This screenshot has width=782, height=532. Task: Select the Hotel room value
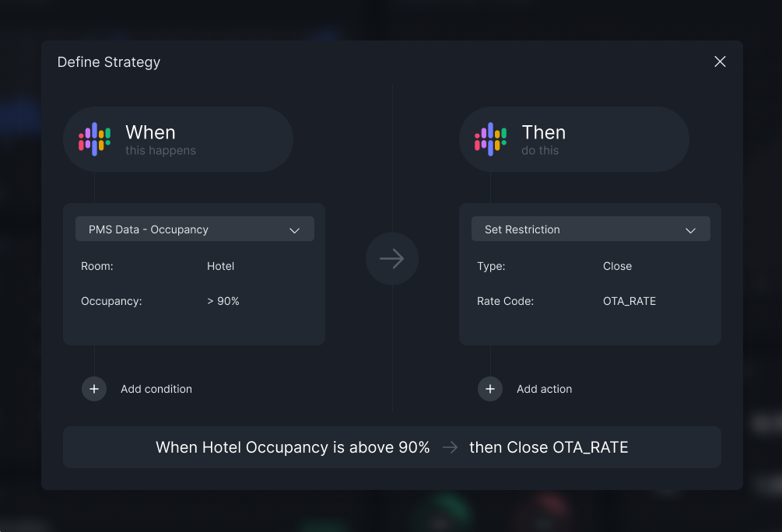[220, 266]
